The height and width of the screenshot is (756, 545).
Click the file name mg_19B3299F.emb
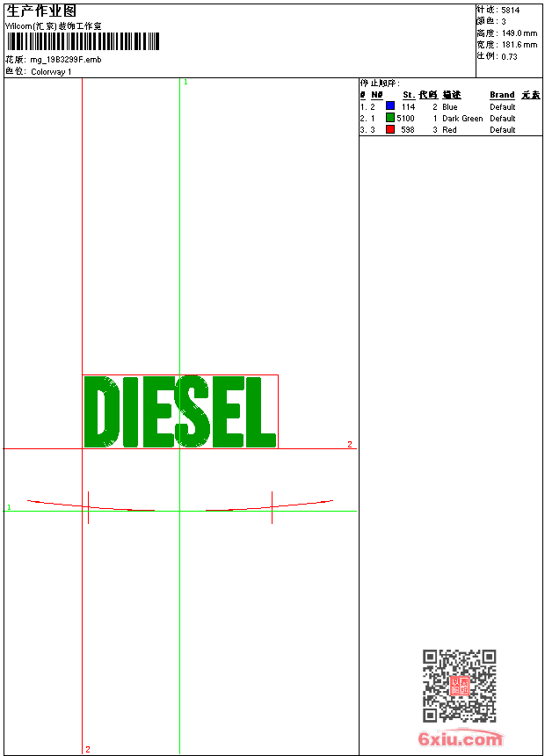[x=66, y=60]
